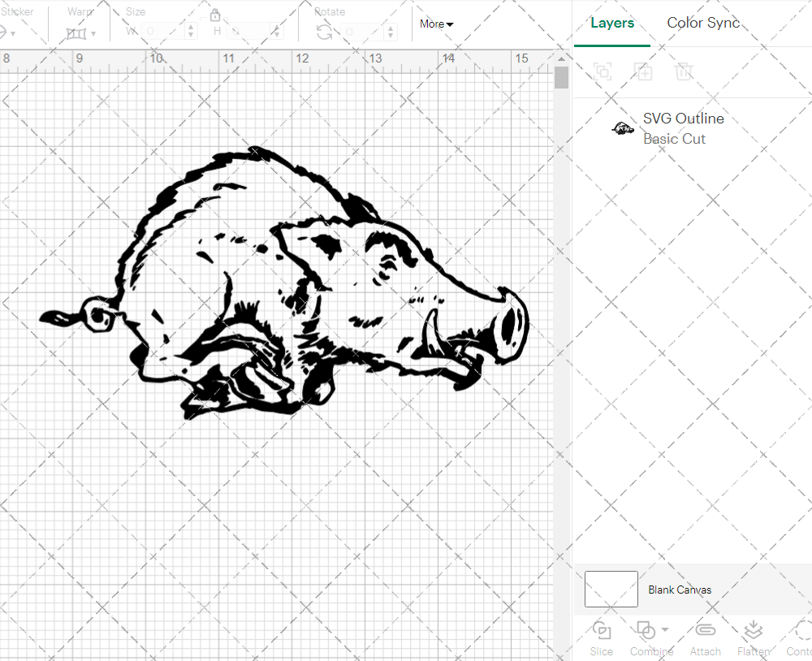Click the rotation value increment stepper

[389, 28]
